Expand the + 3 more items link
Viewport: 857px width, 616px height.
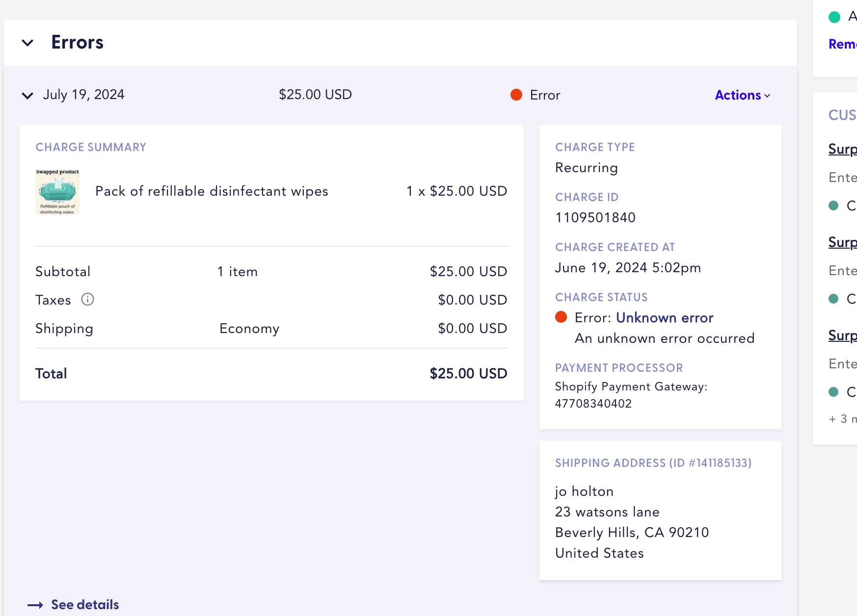click(x=842, y=419)
